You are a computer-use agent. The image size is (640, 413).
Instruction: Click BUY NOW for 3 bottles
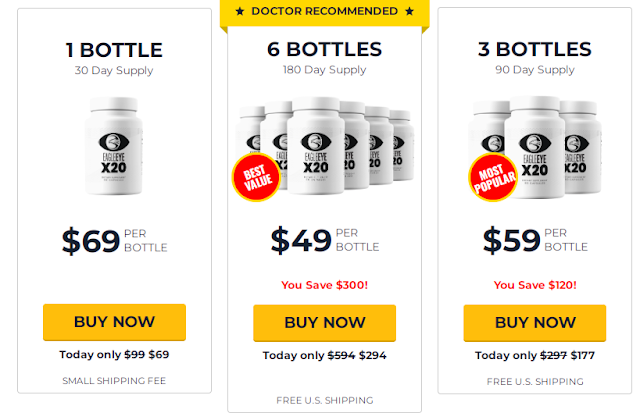[534, 322]
